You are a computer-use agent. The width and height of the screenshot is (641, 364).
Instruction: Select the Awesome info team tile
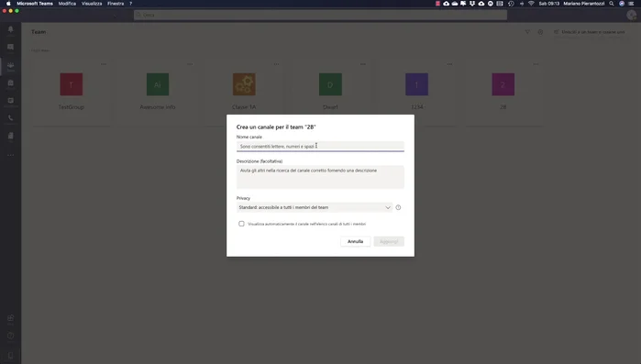pos(158,93)
